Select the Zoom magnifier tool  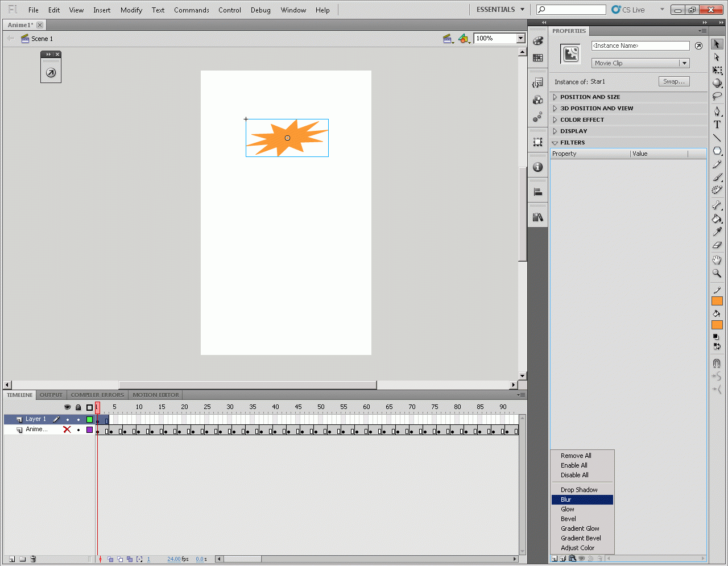[x=717, y=274]
